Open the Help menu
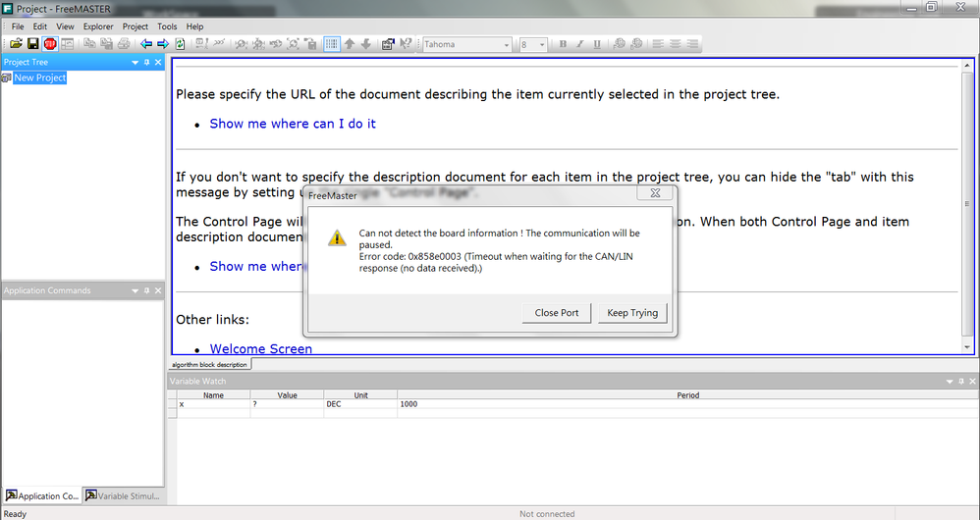Image resolution: width=980 pixels, height=520 pixels. (x=195, y=26)
